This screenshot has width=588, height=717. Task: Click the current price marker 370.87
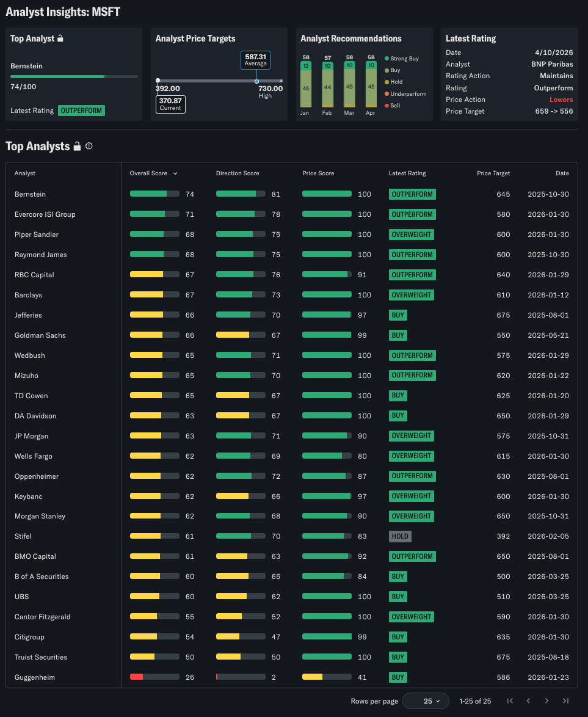point(170,104)
